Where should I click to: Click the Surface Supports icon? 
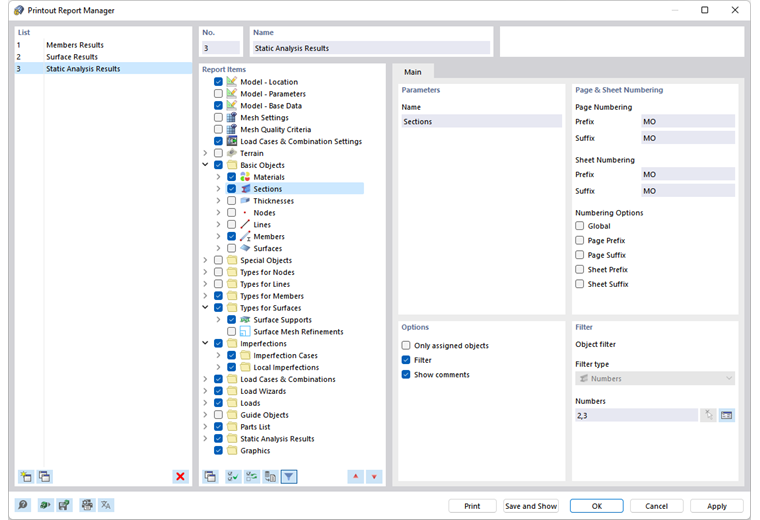(245, 320)
